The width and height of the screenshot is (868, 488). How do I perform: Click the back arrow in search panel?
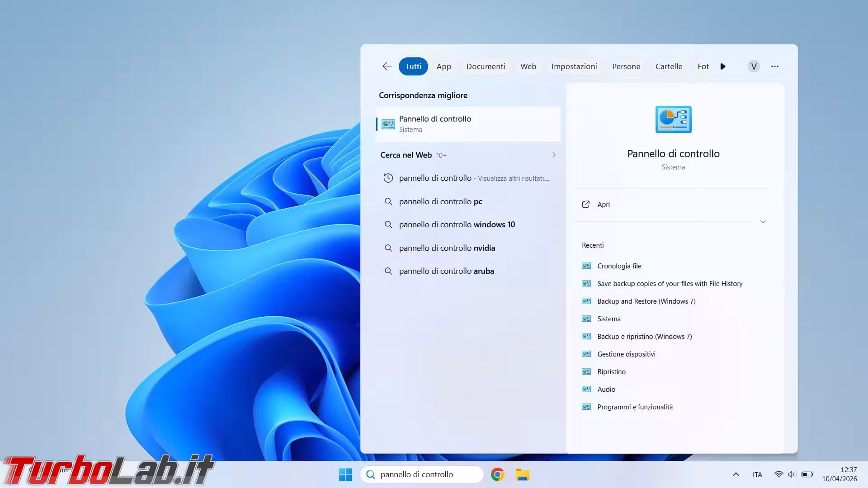click(387, 66)
